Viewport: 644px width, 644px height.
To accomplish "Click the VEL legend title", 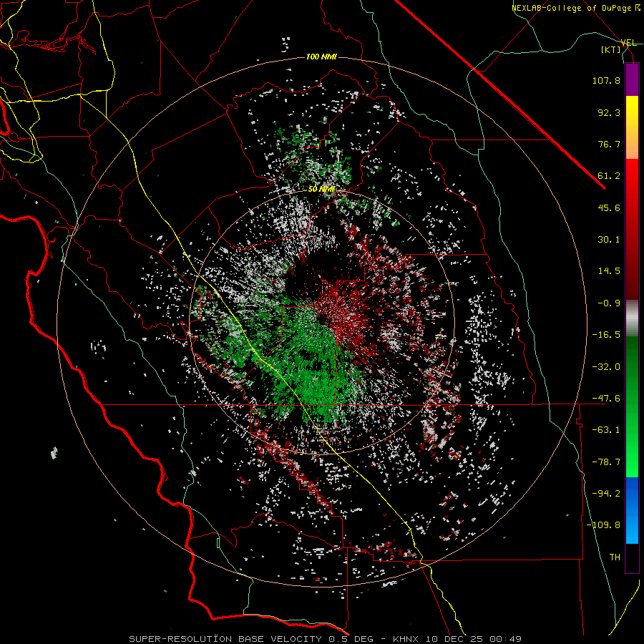I will [629, 43].
